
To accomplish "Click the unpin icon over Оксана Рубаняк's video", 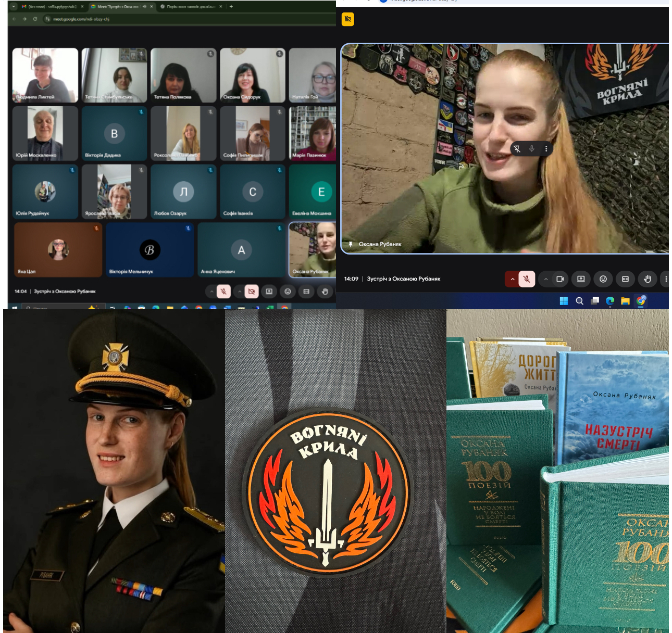I will click(x=517, y=149).
